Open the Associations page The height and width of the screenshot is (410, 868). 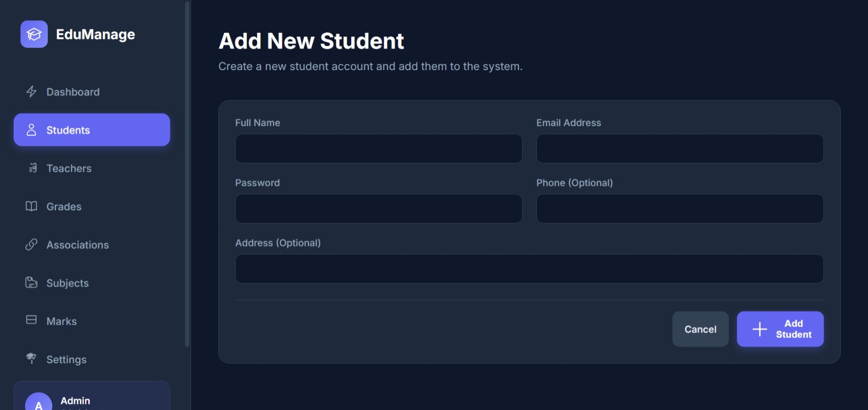(78, 245)
